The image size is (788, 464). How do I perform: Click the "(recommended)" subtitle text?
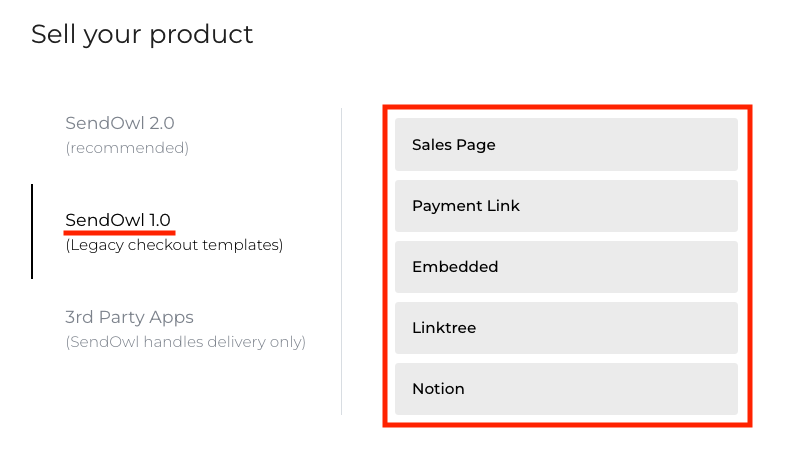pyautogui.click(x=127, y=148)
